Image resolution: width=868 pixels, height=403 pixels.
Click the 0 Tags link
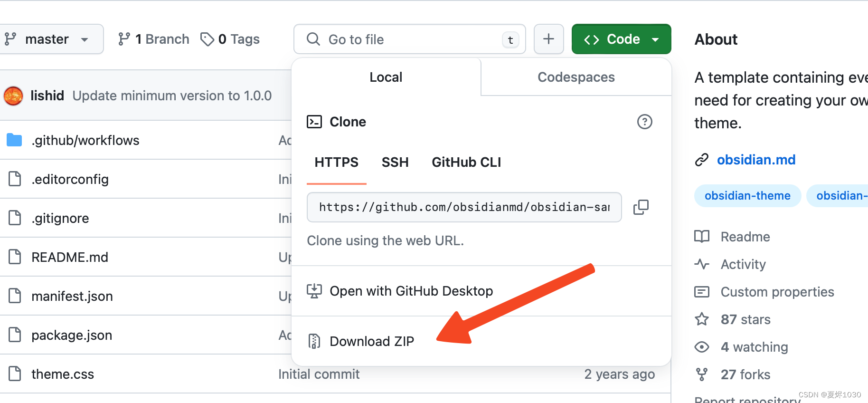click(230, 39)
